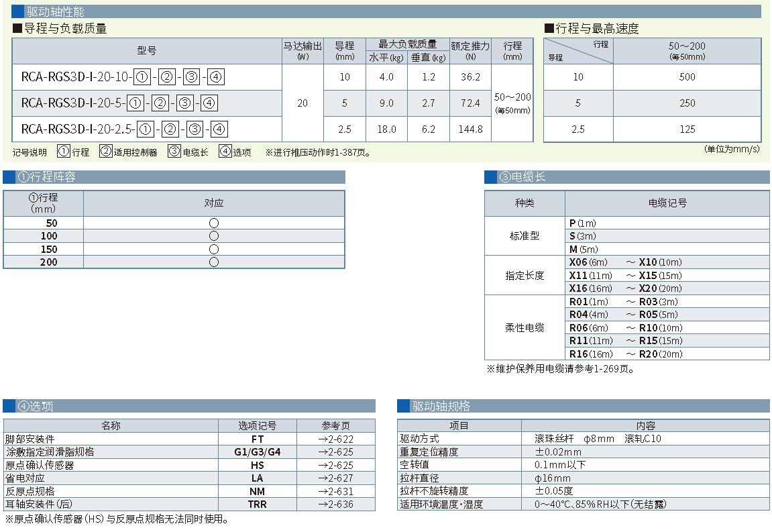This screenshot has height=532, width=772.
Task: Click the blue square beside ③电缆长 header
Action: pyautogui.click(x=491, y=177)
